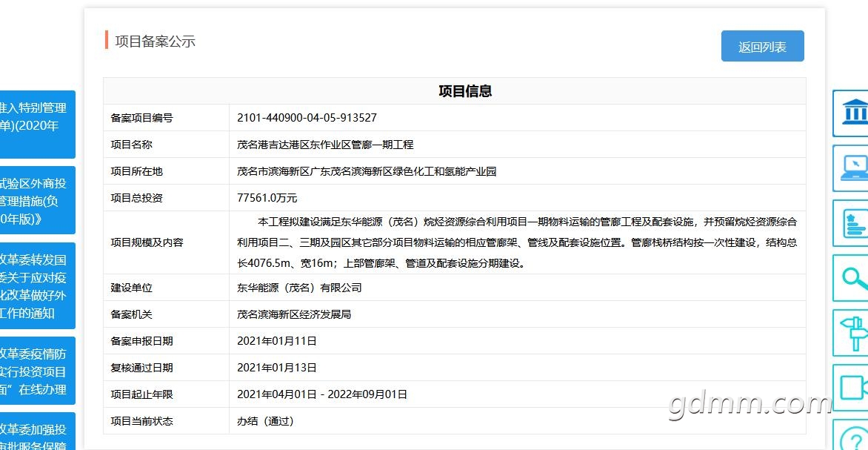Viewport: 868px width, 450px height.
Task: Select the project location text 茂名市滨海新区…氢能产业园
Action: (367, 171)
